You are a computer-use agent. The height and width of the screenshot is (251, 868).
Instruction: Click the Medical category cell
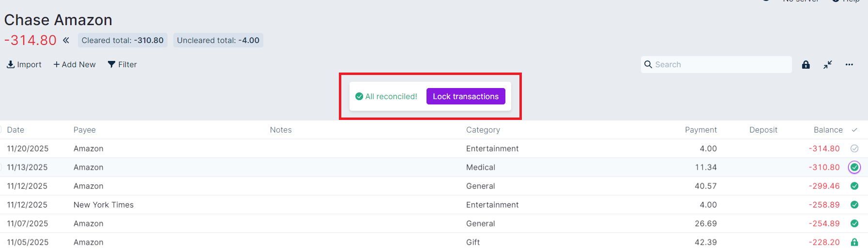coord(481,167)
